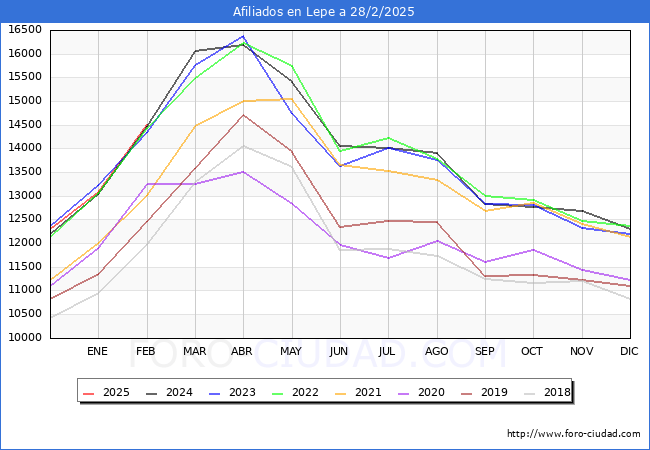Select the 2022 legend label

[x=305, y=392]
